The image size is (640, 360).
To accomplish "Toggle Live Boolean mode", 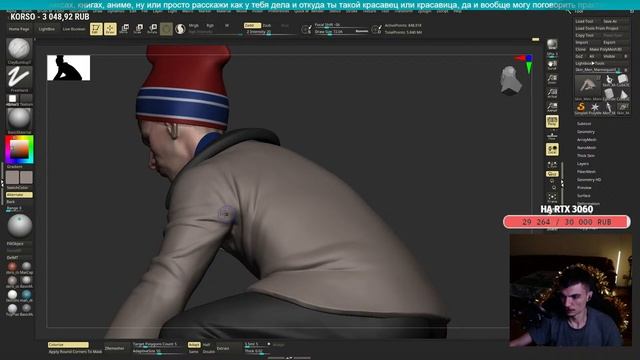I will tap(73, 29).
